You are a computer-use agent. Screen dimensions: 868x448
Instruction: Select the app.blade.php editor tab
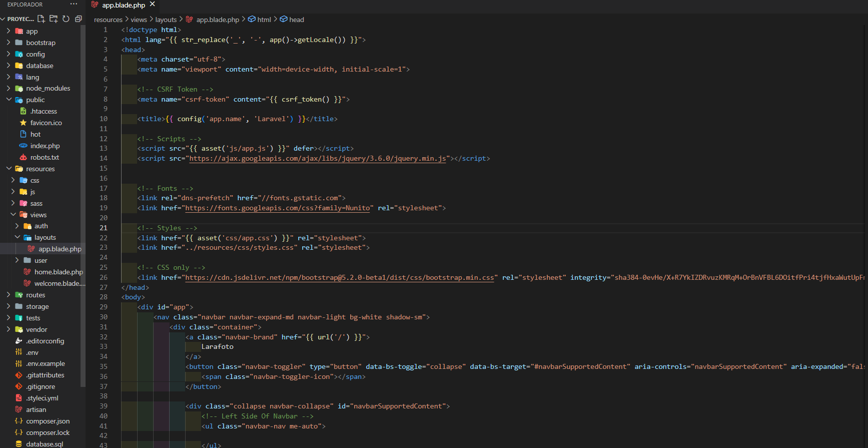point(123,5)
